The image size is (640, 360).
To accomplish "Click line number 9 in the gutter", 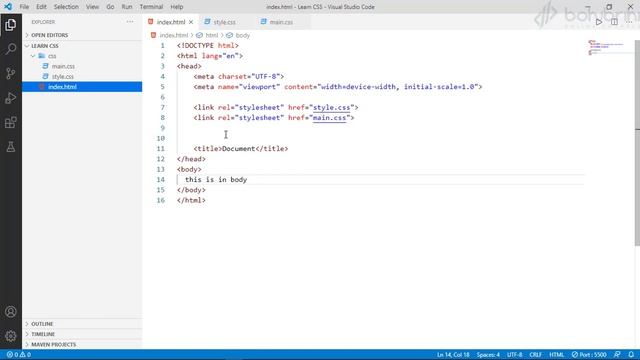I will [x=162, y=128].
